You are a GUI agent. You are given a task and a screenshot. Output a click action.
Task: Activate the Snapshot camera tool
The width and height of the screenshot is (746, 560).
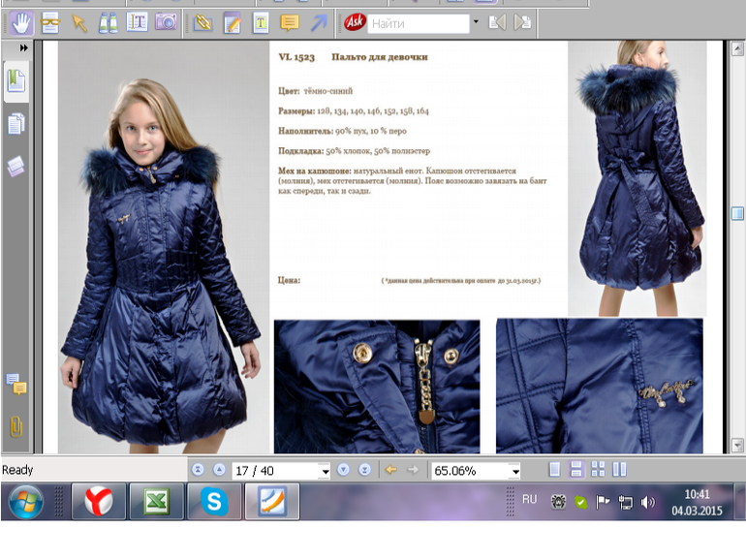point(166,22)
